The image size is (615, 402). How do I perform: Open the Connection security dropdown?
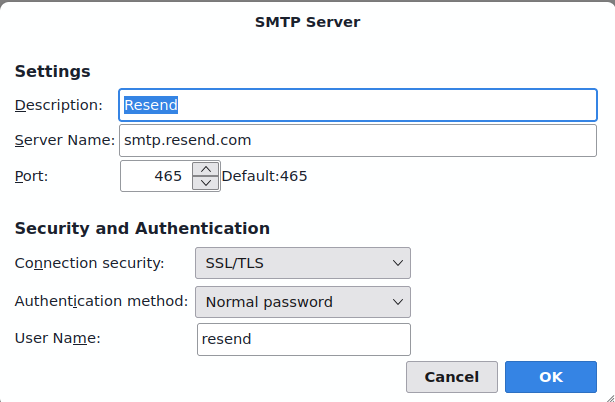[303, 263]
